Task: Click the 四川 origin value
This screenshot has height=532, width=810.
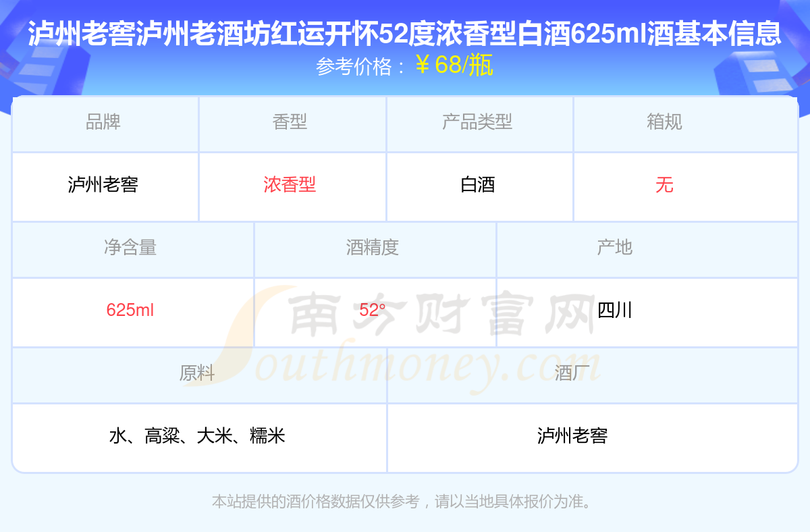Action: click(x=615, y=311)
